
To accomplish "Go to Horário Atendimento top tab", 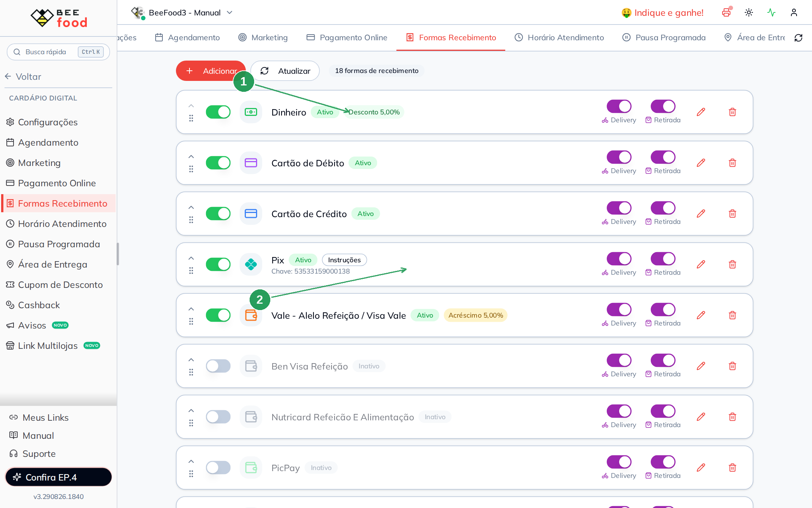I will [559, 38].
